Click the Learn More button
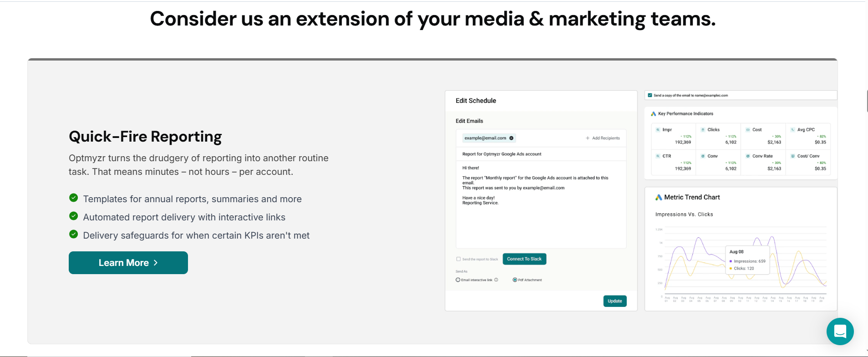 click(x=128, y=263)
